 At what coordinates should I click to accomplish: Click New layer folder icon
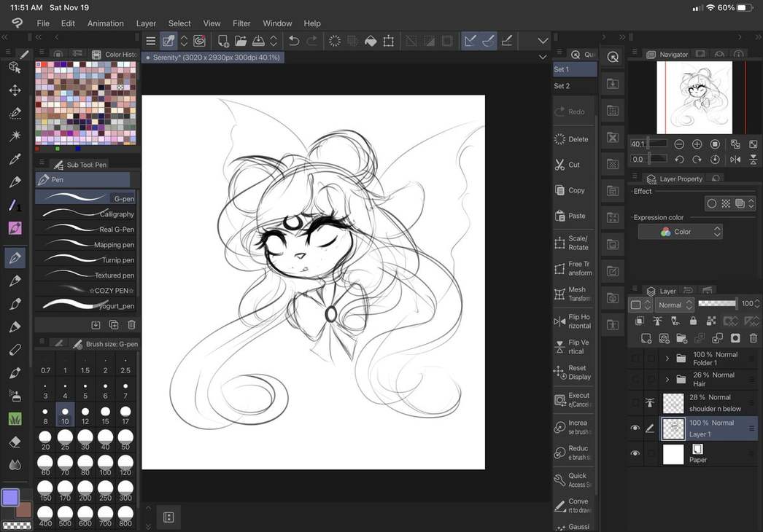coord(682,338)
